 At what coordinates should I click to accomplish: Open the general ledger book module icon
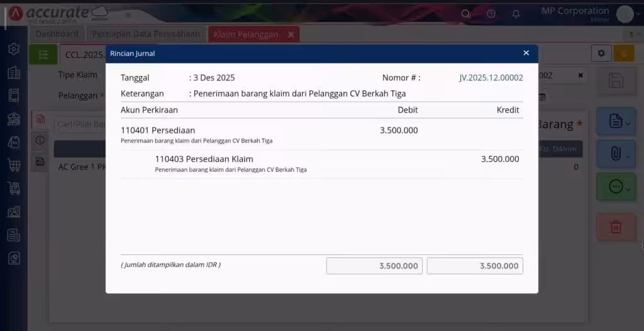14,96
